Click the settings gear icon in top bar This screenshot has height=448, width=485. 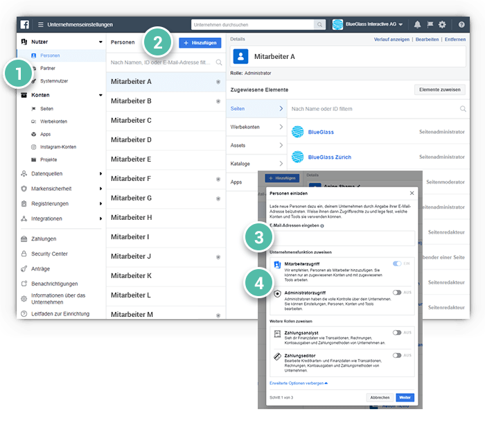click(x=442, y=24)
